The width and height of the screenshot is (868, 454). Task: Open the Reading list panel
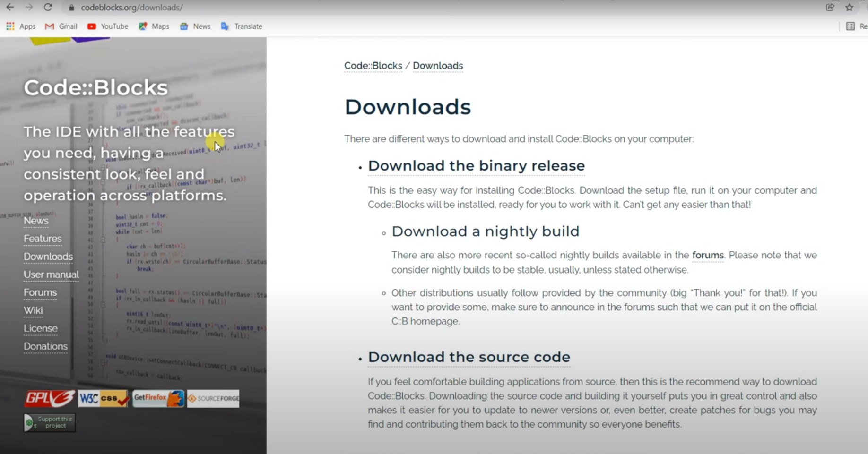(850, 26)
